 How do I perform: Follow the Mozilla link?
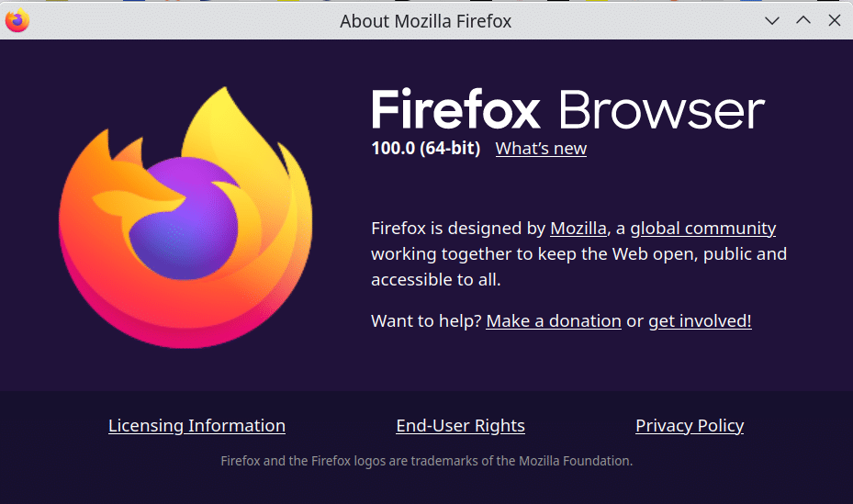point(578,229)
